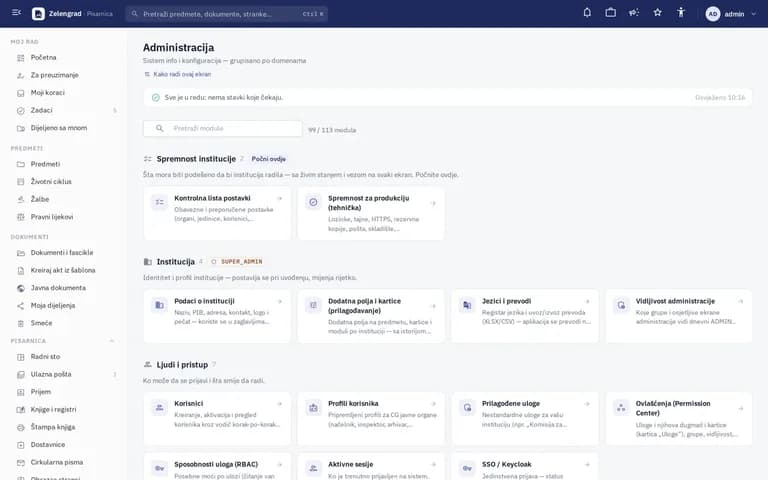Click the Jezici i prevodi card icon
This screenshot has width=768, height=480.
pos(467,305)
